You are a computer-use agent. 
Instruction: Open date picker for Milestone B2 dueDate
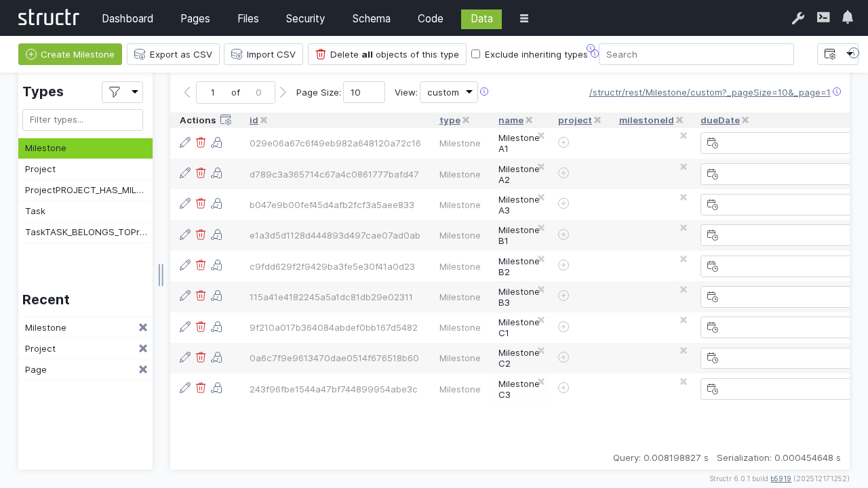[712, 266]
